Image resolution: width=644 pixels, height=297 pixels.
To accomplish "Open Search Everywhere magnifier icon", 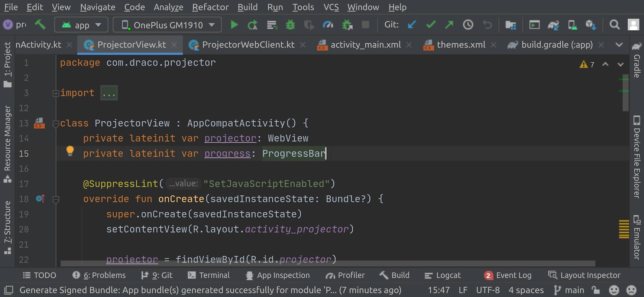I will pyautogui.click(x=615, y=25).
